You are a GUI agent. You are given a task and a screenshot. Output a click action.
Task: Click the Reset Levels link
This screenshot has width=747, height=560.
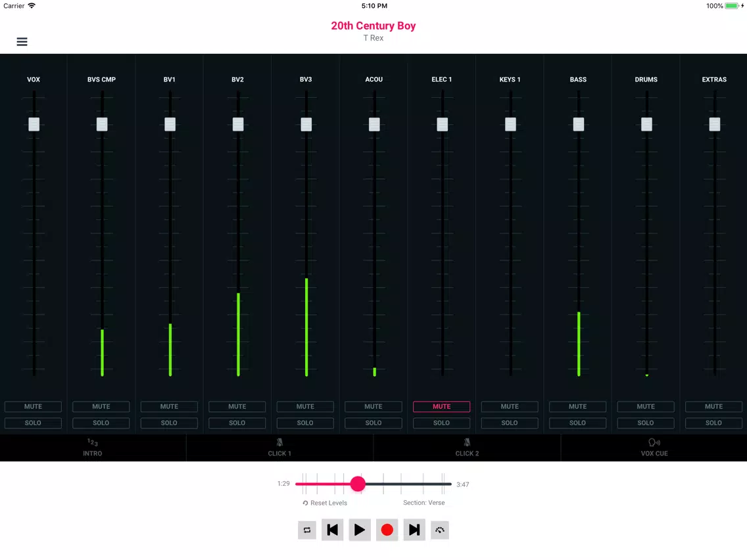point(325,503)
